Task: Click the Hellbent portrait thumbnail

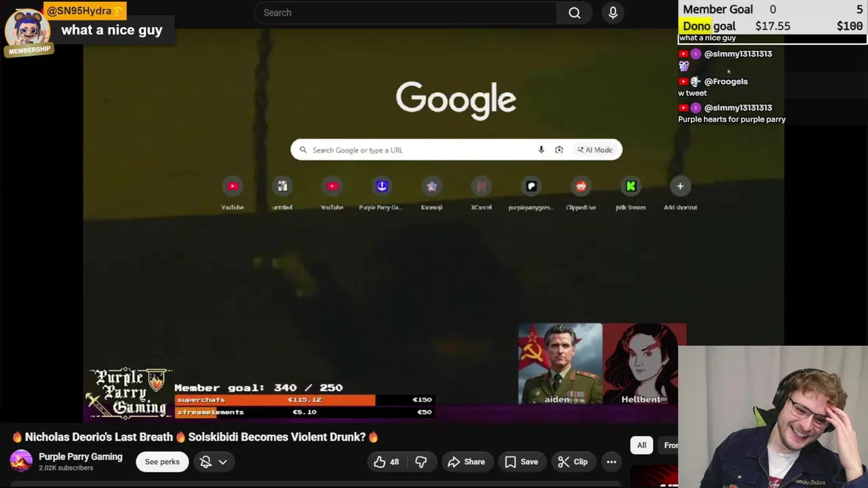Action: [644, 364]
